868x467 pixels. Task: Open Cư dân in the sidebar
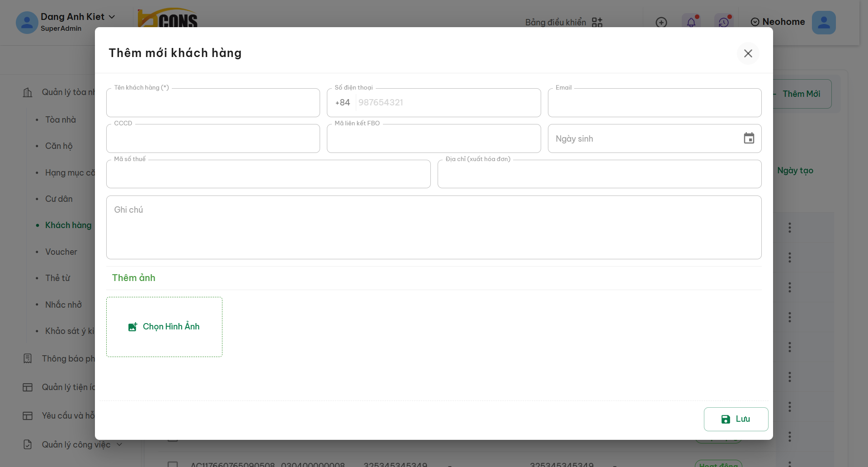[59, 199]
